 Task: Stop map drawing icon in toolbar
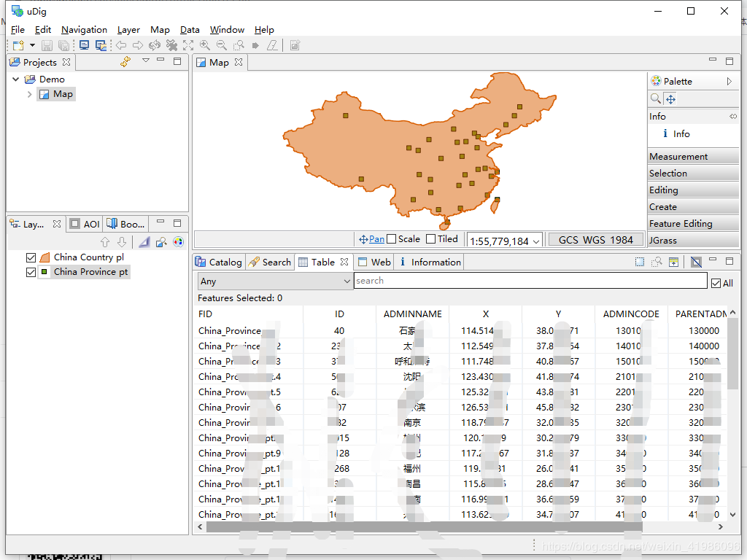[171, 45]
